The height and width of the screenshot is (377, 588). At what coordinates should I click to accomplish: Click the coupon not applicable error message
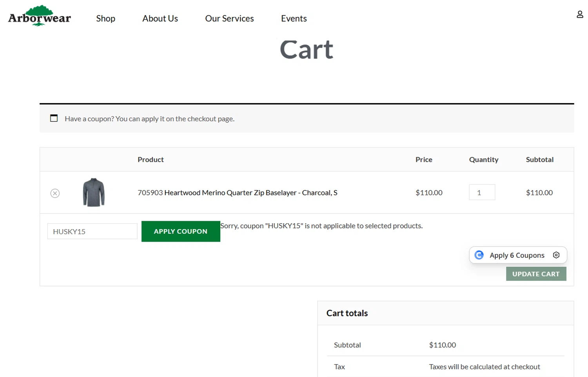point(321,226)
